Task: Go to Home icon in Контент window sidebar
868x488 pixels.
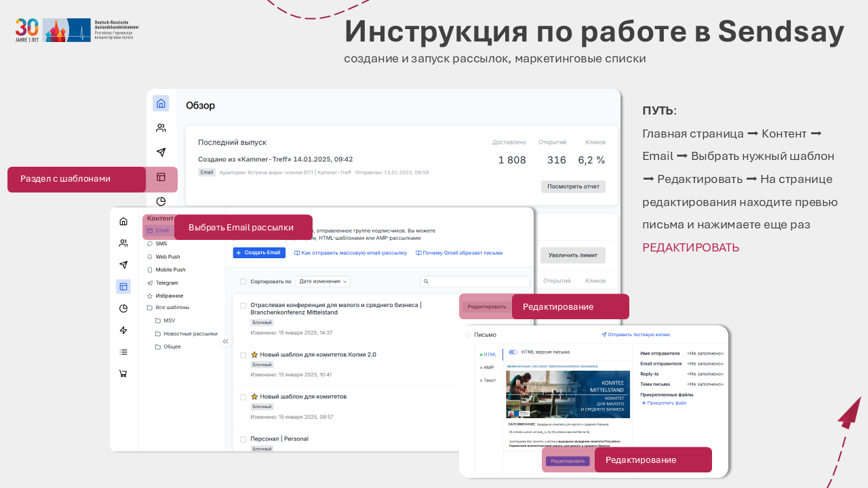Action: coord(123,221)
